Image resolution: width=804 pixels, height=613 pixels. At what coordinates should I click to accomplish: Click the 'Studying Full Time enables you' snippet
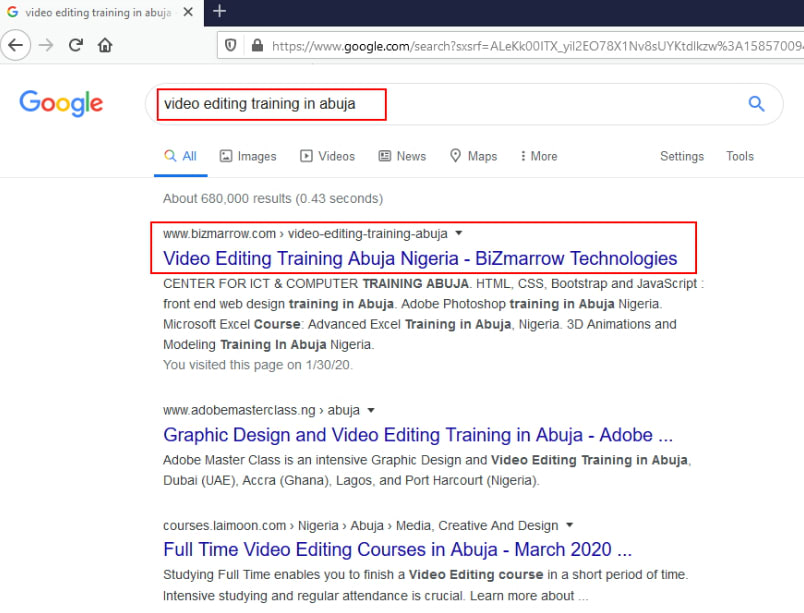426,585
